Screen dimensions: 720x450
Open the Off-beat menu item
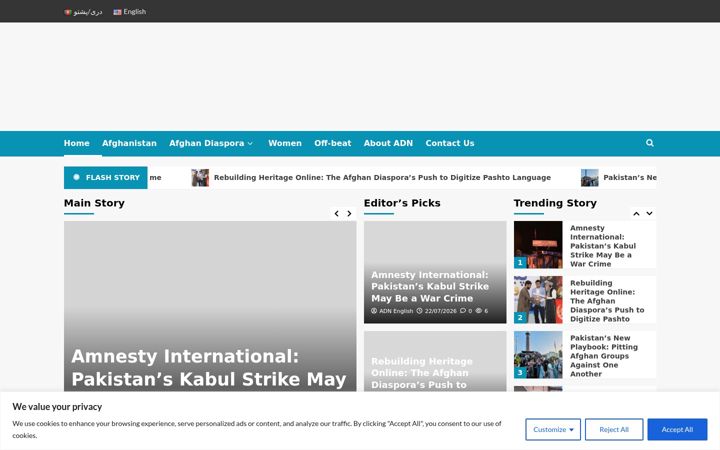point(332,143)
